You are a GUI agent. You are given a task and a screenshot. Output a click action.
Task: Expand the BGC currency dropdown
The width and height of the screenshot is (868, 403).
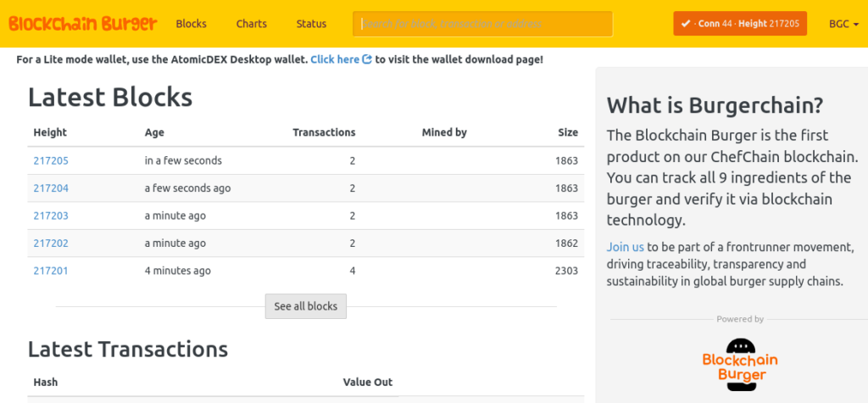tap(843, 24)
